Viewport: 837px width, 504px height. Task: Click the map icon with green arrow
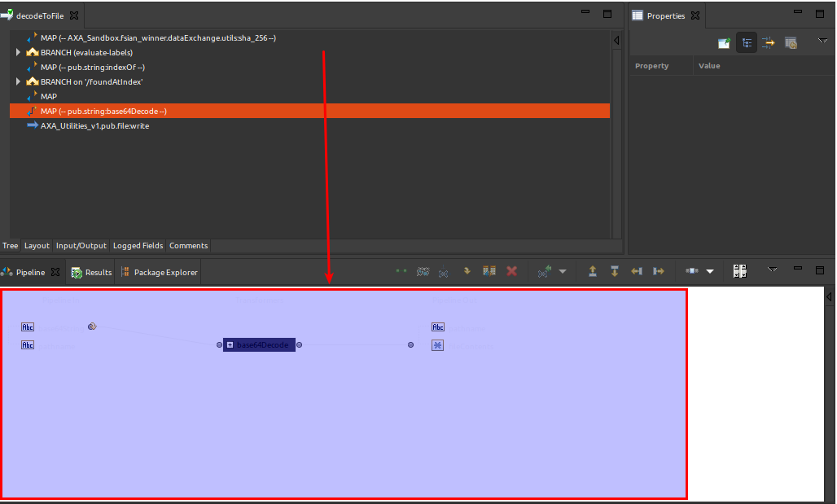pos(544,271)
